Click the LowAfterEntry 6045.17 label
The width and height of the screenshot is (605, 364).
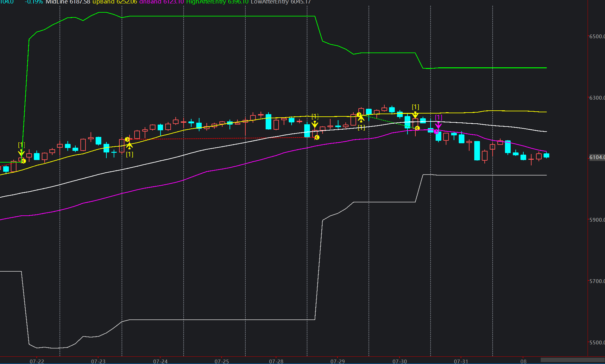point(281,2)
